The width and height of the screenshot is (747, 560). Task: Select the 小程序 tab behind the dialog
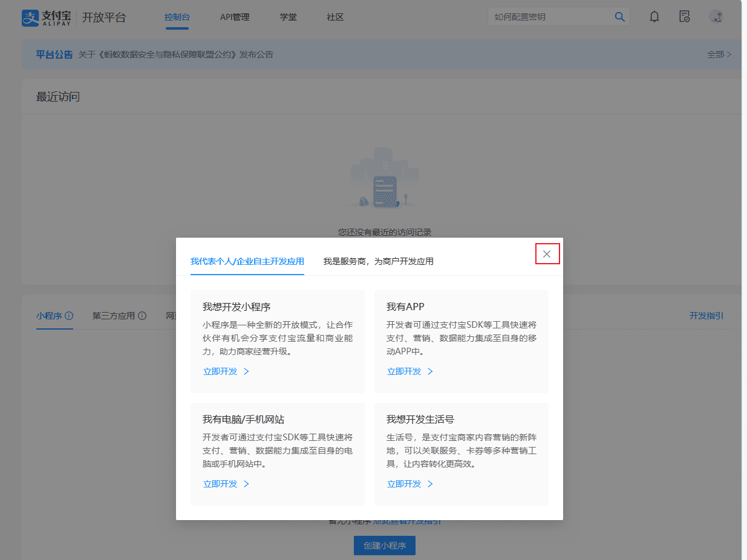click(x=49, y=316)
